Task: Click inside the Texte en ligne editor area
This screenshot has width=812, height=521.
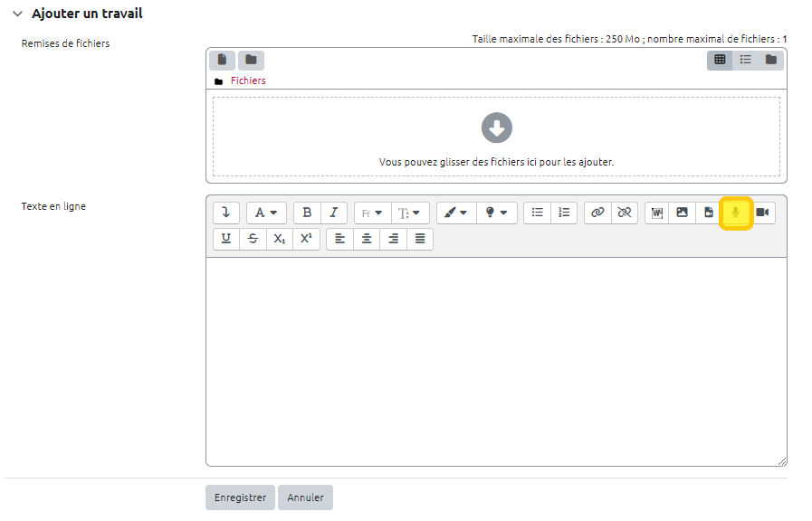Action: click(x=495, y=362)
